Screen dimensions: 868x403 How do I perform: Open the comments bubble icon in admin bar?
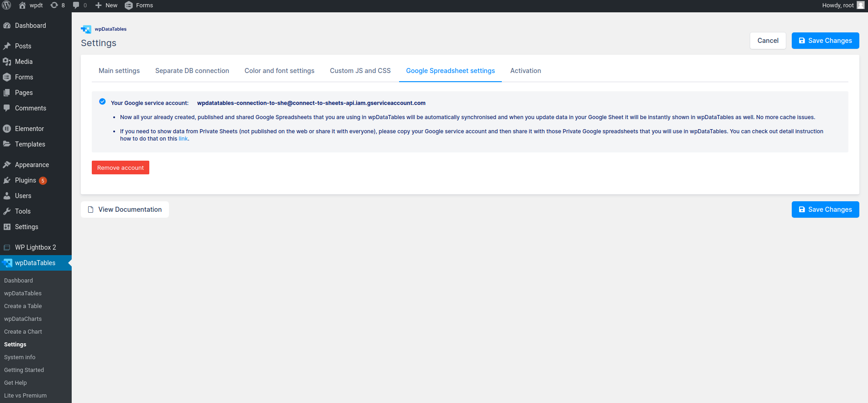[x=76, y=5]
